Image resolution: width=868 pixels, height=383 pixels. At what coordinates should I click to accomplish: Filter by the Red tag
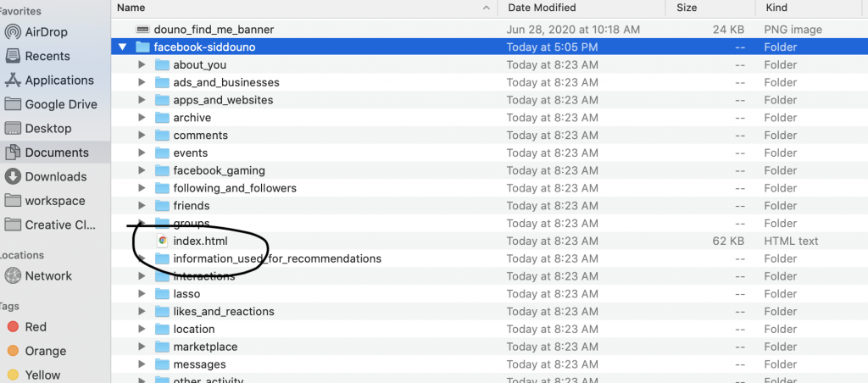tap(27, 326)
